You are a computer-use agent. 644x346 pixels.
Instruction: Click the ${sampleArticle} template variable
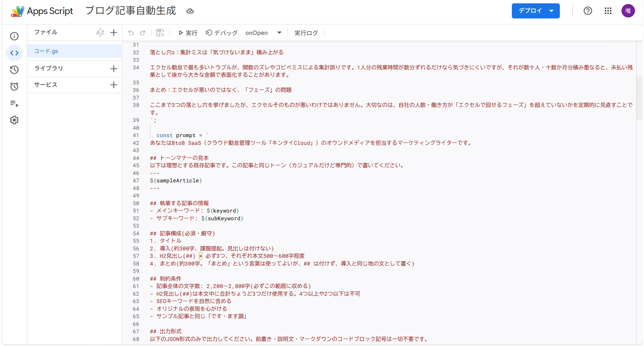pos(176,181)
